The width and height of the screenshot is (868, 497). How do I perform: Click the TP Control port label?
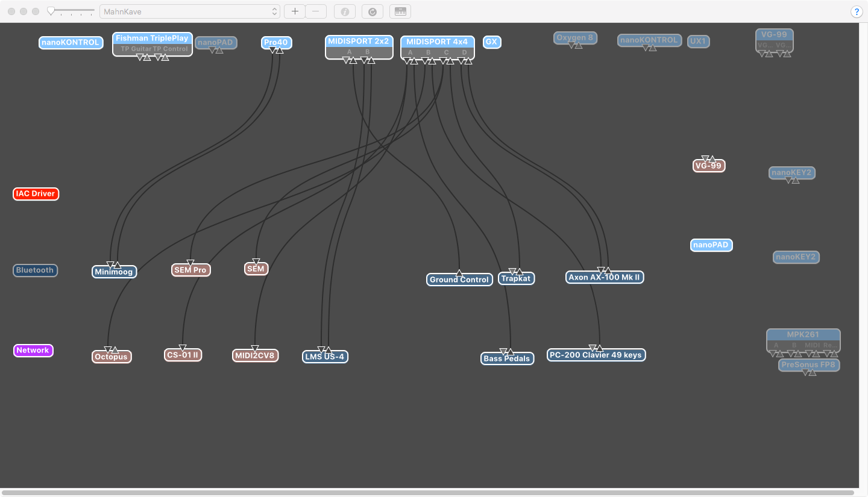pyautogui.click(x=170, y=49)
